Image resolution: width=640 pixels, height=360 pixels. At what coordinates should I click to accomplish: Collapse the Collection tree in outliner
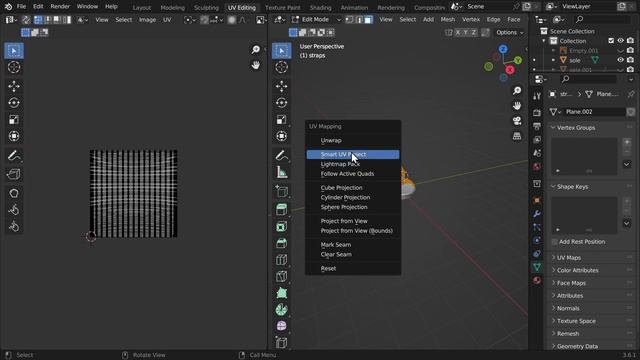click(x=544, y=41)
